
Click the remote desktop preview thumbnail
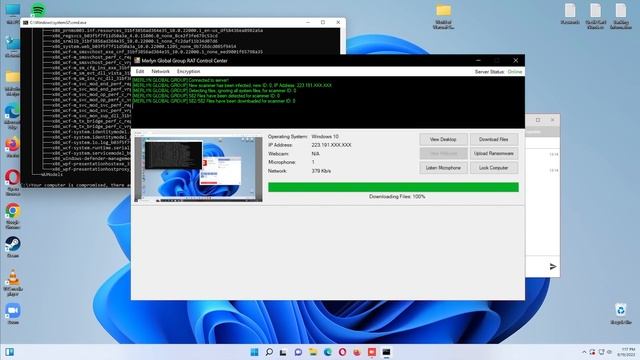tap(198, 169)
